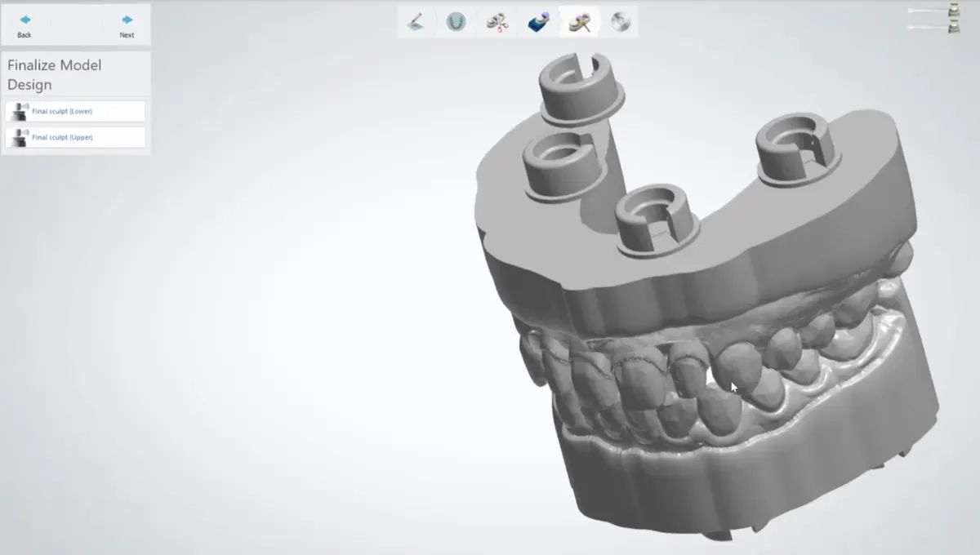Select the disc save step icon
The width and height of the screenshot is (980, 555).
tap(621, 22)
